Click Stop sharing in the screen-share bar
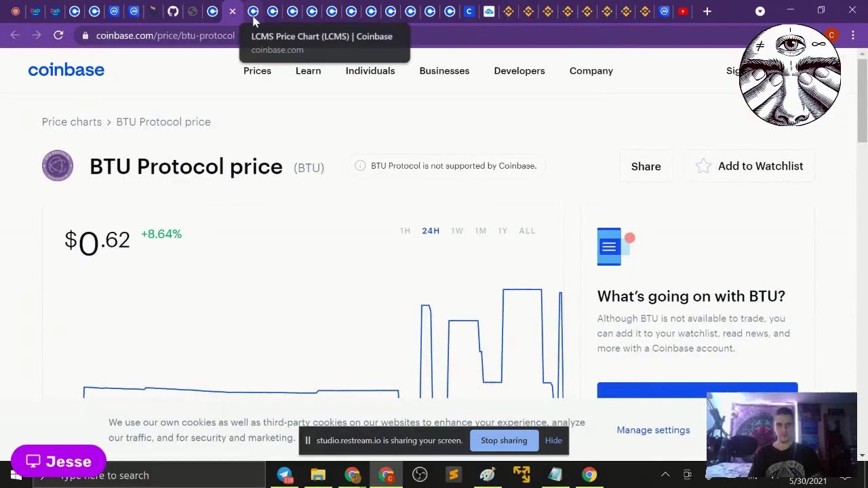Image resolution: width=868 pixels, height=488 pixels. click(504, 441)
